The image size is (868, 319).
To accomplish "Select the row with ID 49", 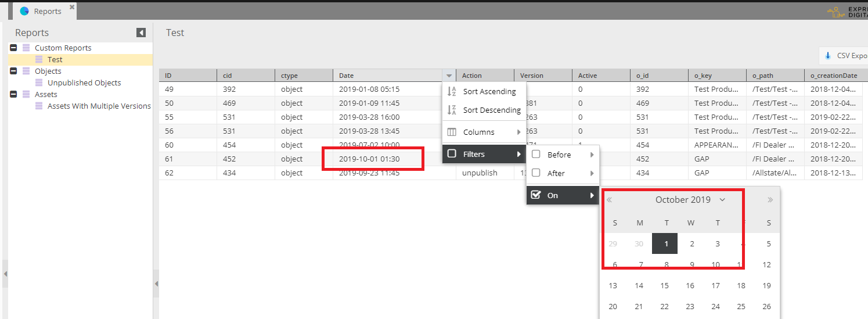I will point(511,89).
